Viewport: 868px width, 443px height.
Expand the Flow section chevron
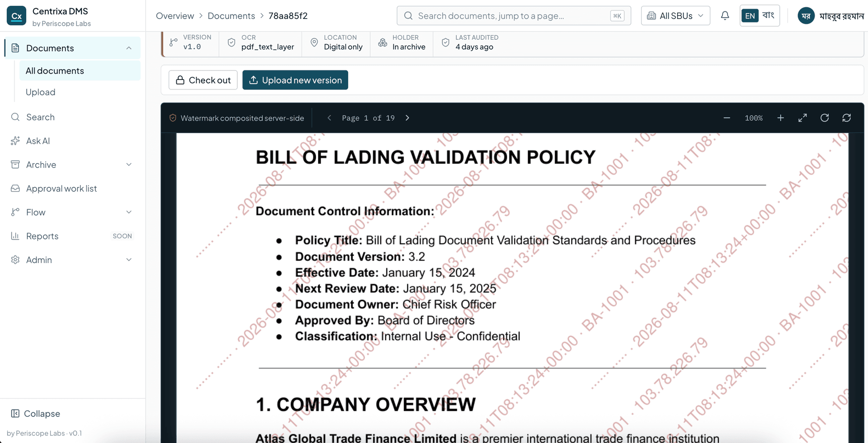[x=129, y=212]
